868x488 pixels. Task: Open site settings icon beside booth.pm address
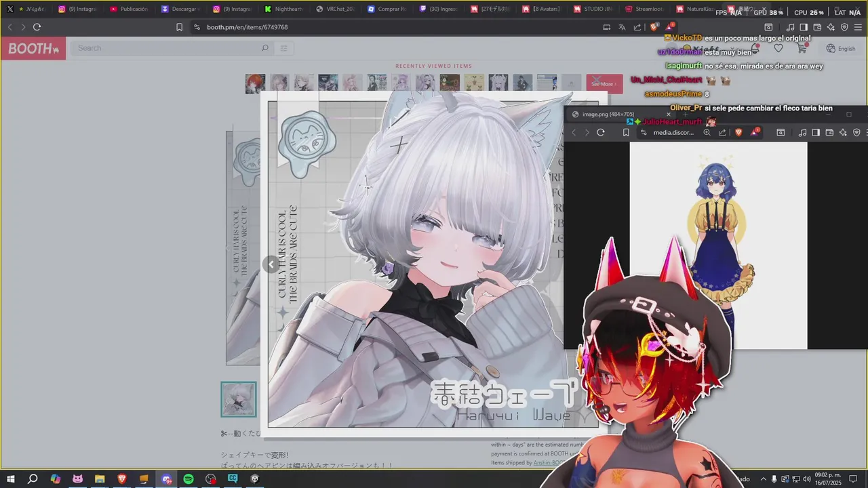197,27
